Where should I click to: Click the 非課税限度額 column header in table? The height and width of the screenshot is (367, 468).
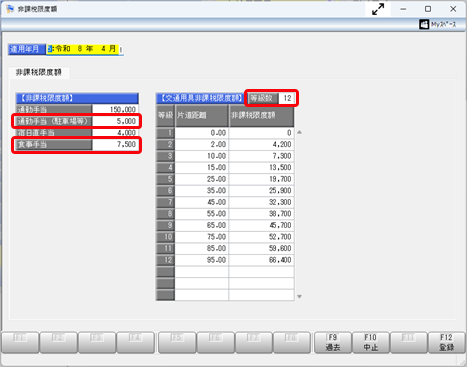tap(261, 115)
